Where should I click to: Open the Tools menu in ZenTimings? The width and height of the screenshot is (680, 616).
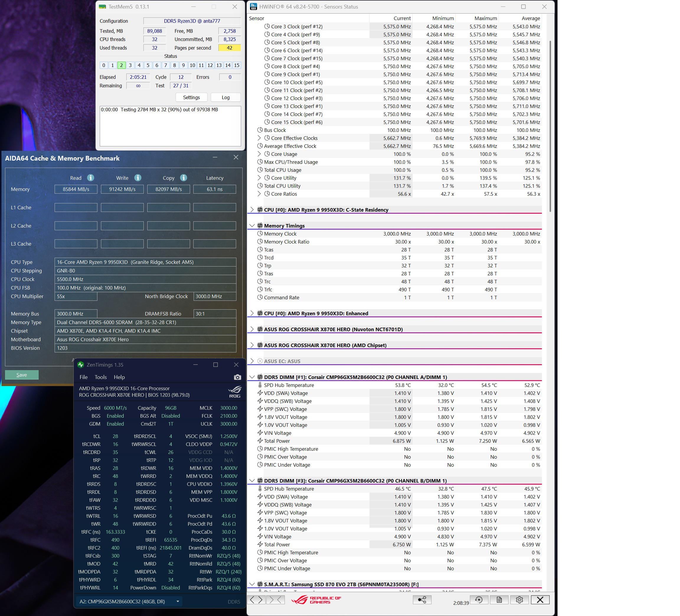[101, 377]
